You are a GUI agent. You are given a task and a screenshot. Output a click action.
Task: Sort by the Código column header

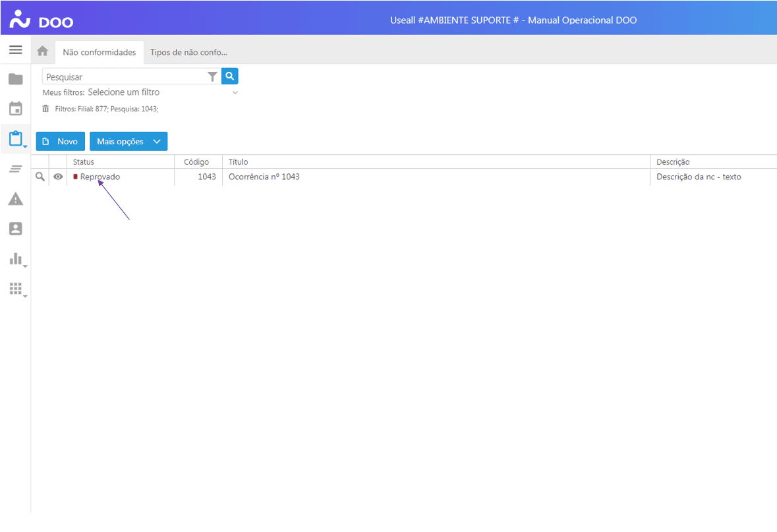tap(198, 162)
